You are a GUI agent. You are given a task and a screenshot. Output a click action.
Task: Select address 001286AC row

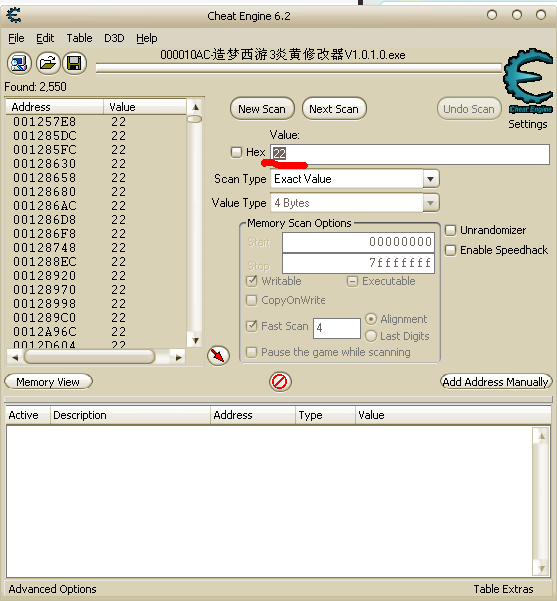click(96, 206)
